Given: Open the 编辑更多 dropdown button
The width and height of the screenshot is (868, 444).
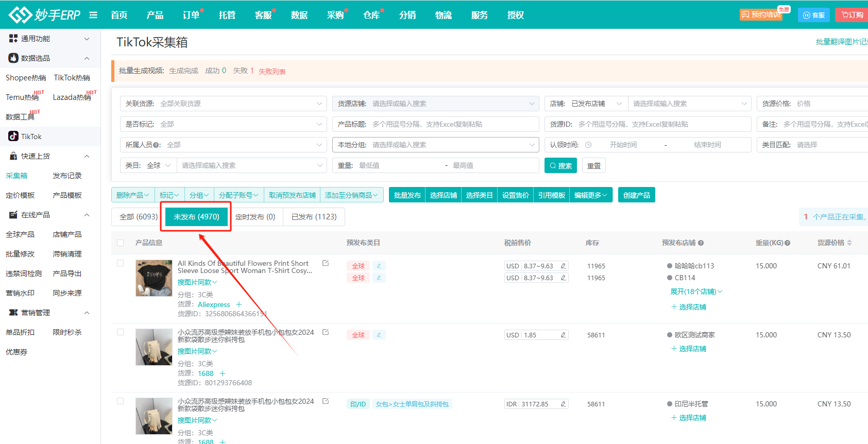Looking at the screenshot, I should pyautogui.click(x=590, y=195).
